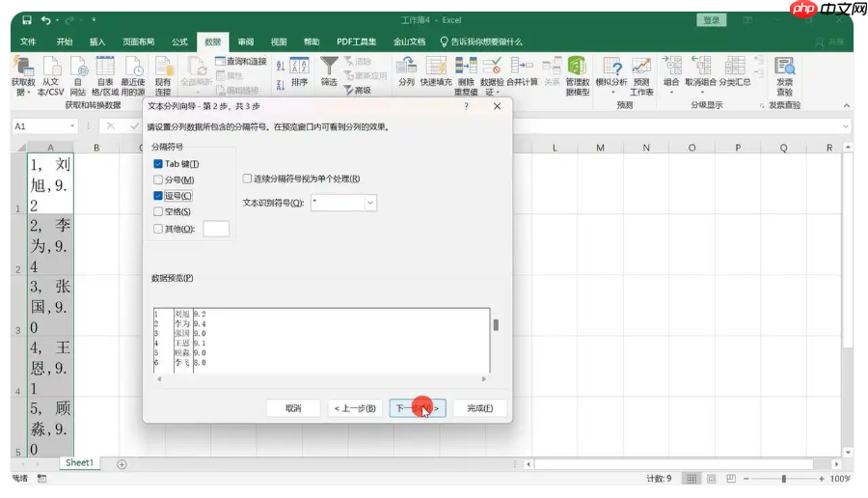Click Remove Duplicates (删除重复值) icon

[x=466, y=76]
